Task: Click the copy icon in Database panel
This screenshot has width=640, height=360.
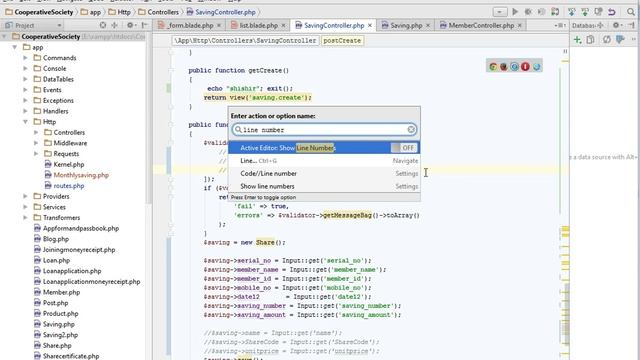Action: point(590,40)
